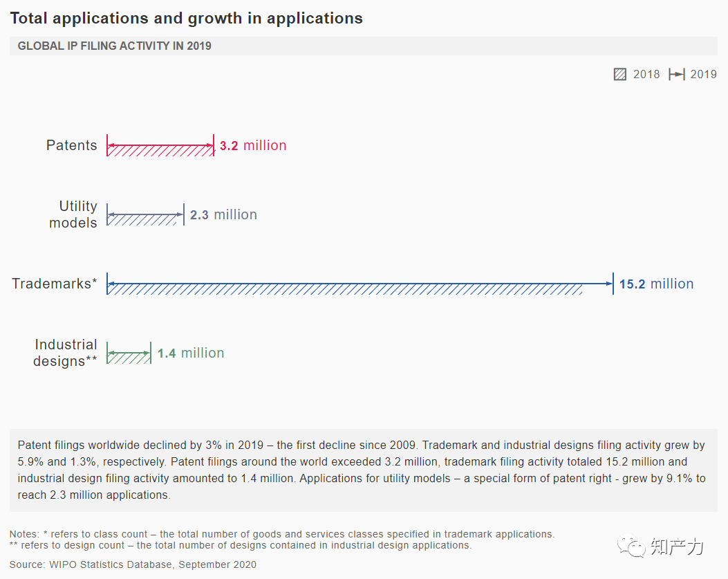Click the '1.4 million' designs value
Image resolution: width=728 pixels, height=579 pixels.
click(191, 353)
